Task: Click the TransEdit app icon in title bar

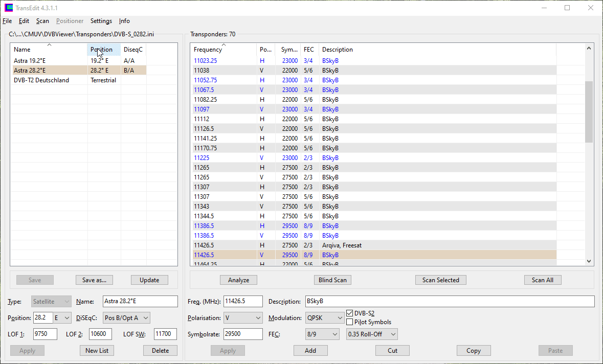Action: 9,8
